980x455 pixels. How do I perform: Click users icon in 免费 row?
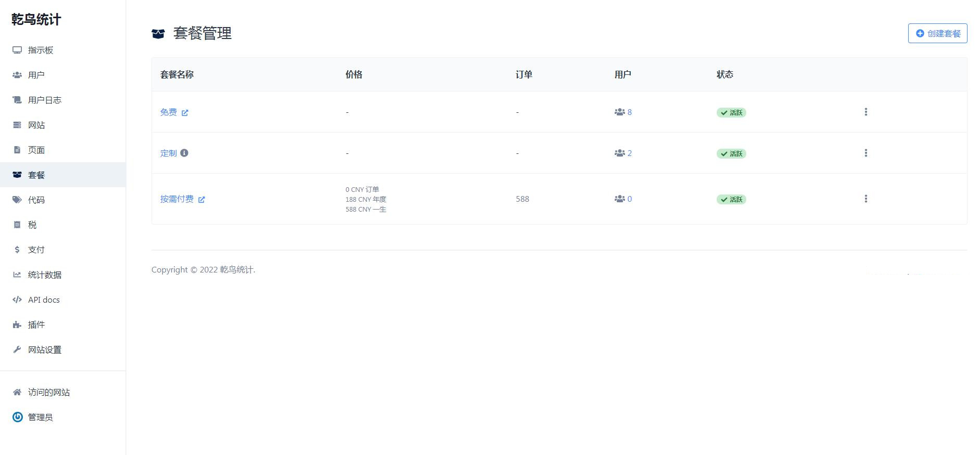[619, 112]
